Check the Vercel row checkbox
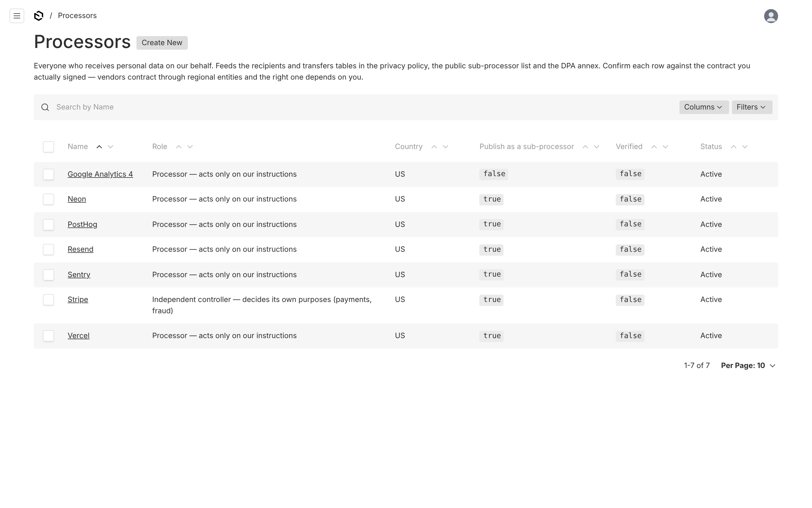Image resolution: width=812 pixels, height=508 pixels. point(48,336)
